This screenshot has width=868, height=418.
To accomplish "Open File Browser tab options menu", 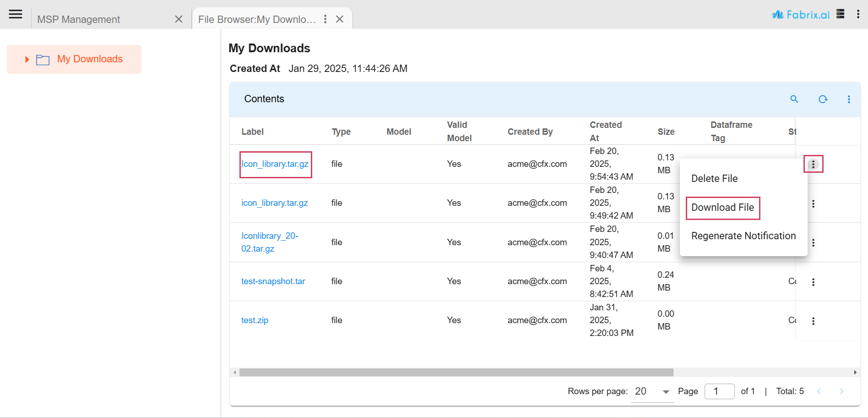I will click(x=325, y=19).
